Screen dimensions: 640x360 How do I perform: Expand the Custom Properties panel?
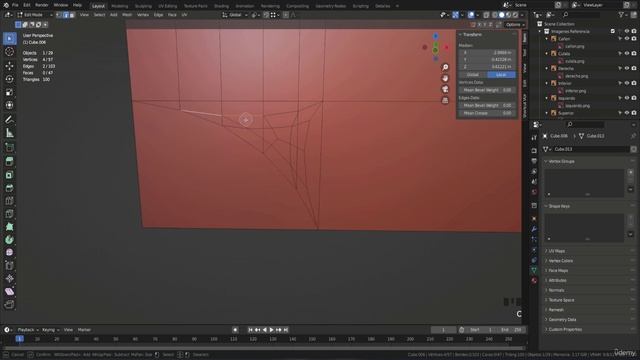click(564, 329)
